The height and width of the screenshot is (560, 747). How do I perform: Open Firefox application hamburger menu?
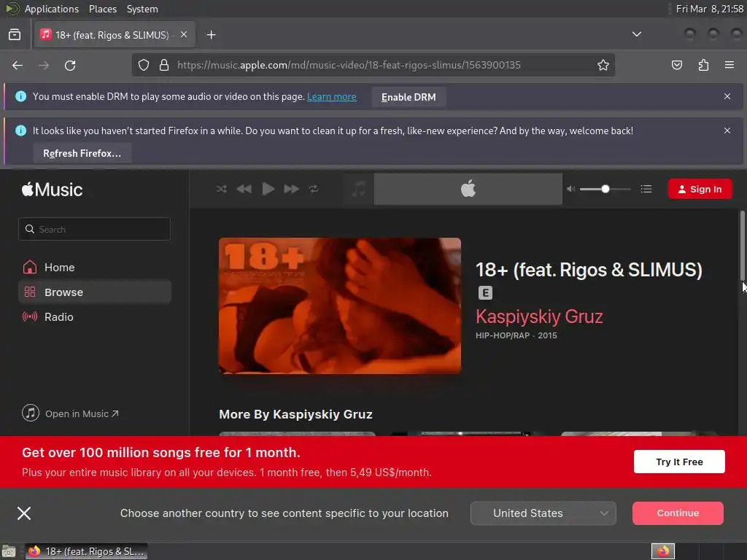729,65
